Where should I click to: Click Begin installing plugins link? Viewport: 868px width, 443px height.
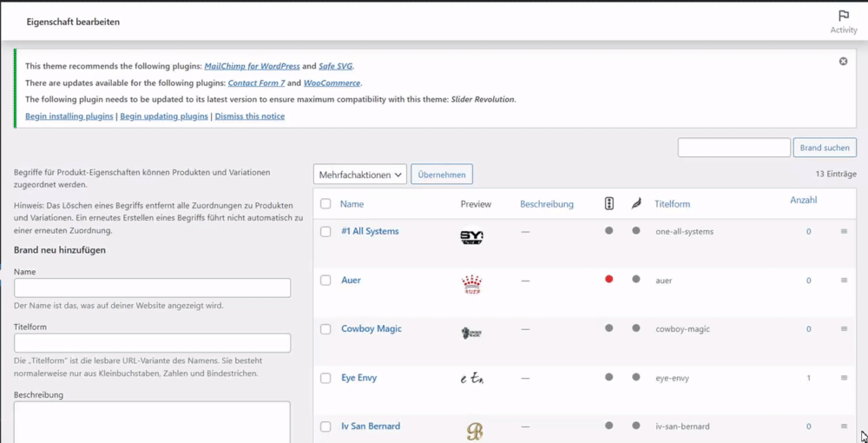coord(69,116)
